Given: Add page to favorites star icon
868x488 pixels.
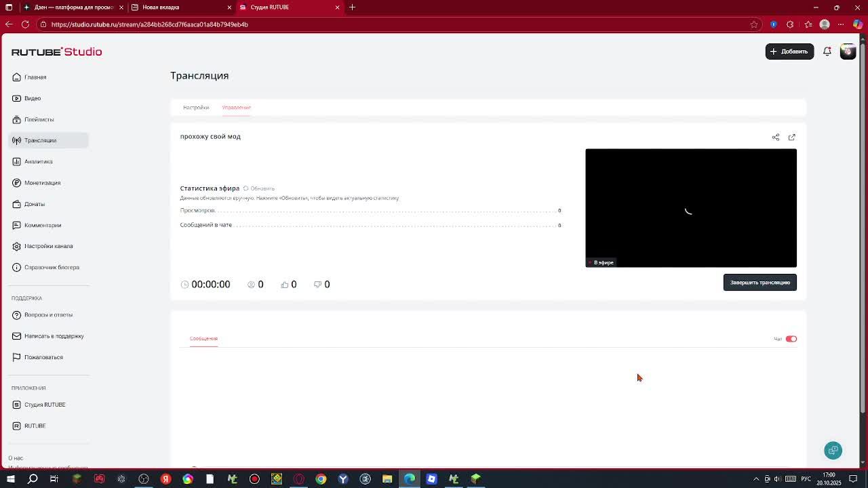Looking at the screenshot, I should [753, 24].
